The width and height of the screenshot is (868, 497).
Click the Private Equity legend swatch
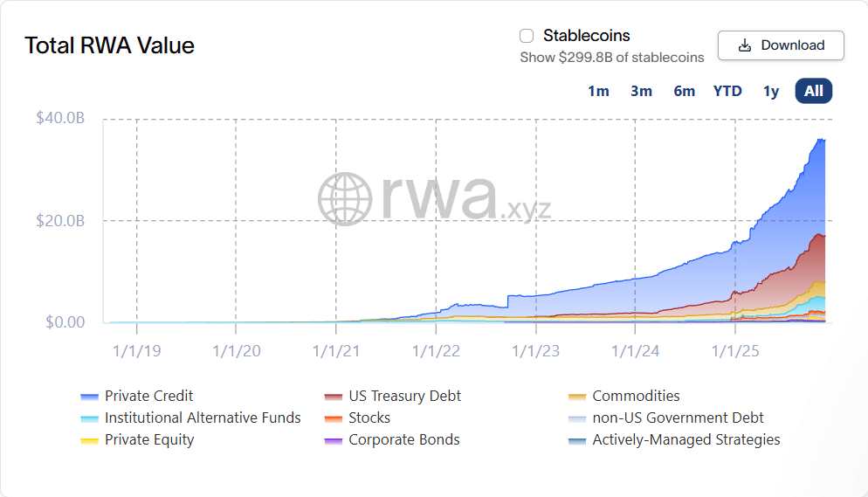coord(89,440)
